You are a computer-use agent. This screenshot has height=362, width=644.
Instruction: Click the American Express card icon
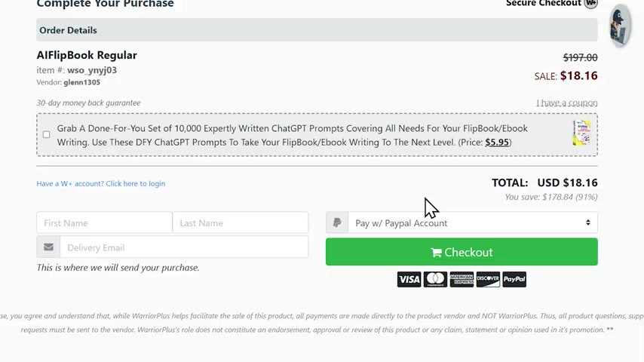462,279
